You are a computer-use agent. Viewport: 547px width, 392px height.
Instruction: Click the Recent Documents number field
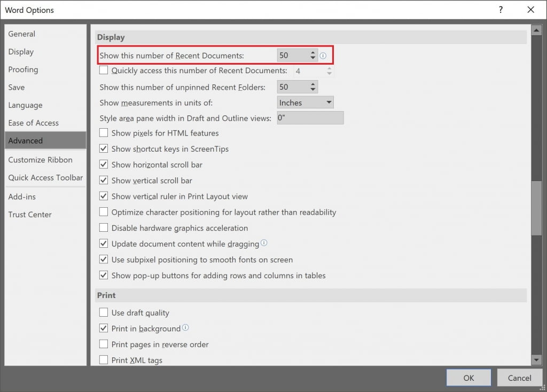pyautogui.click(x=293, y=55)
